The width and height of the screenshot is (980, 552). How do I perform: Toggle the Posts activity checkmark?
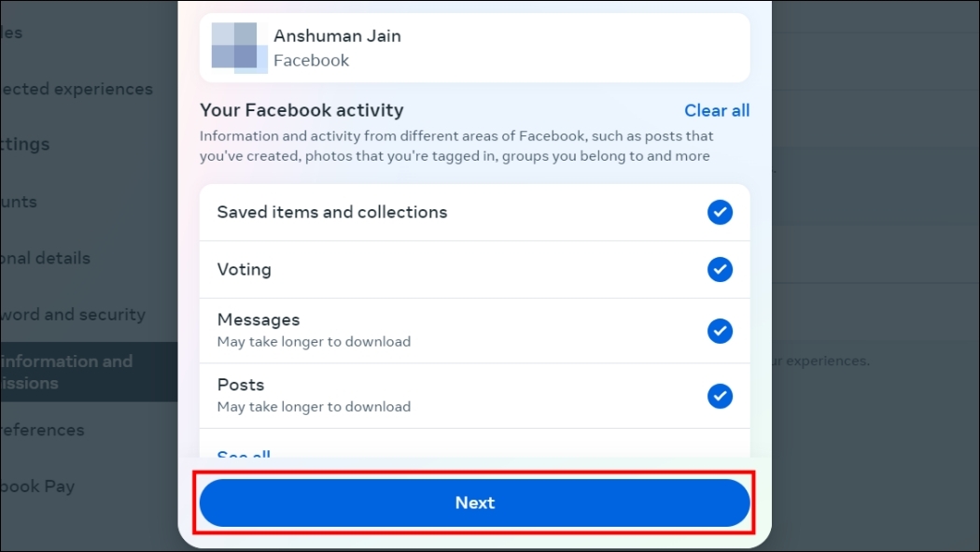pos(720,395)
